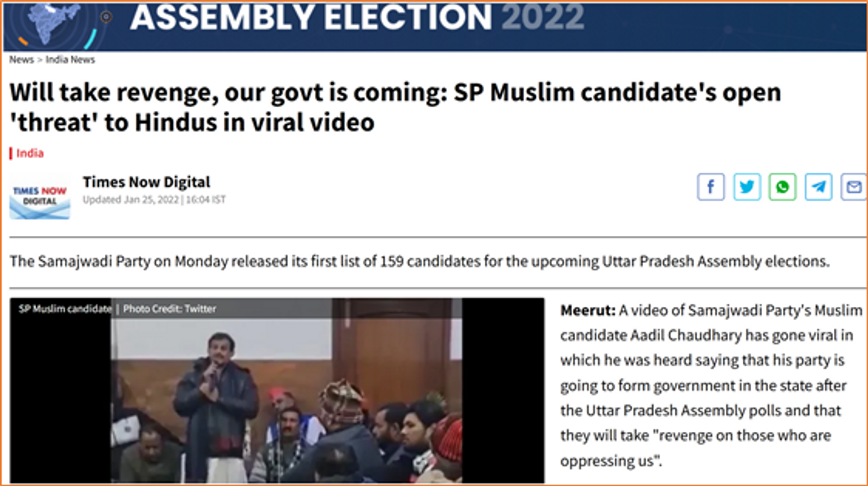The height and width of the screenshot is (486, 868).
Task: Open Times Now Digital author name
Action: click(146, 182)
